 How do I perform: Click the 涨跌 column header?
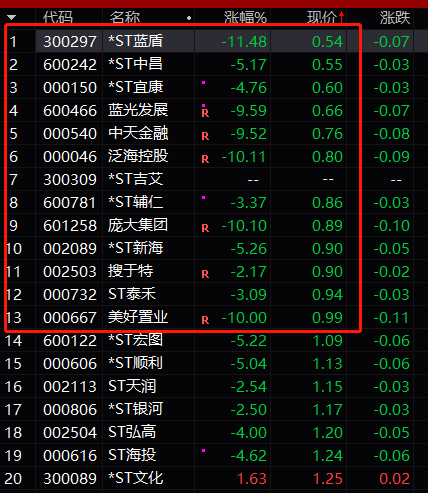point(395,17)
